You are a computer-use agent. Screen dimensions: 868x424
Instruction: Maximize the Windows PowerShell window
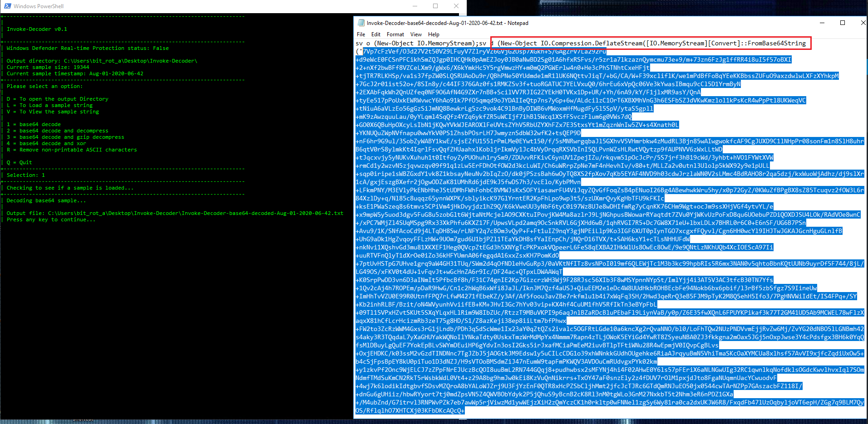pos(435,6)
